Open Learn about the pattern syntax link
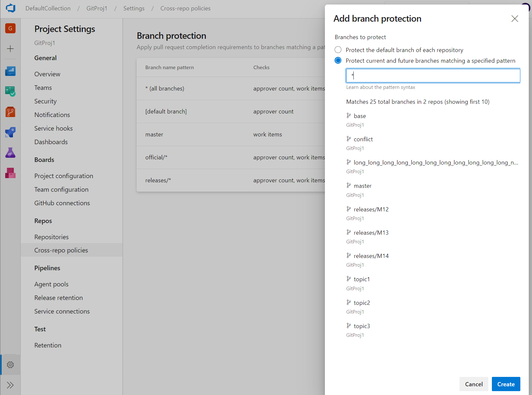 381,87
